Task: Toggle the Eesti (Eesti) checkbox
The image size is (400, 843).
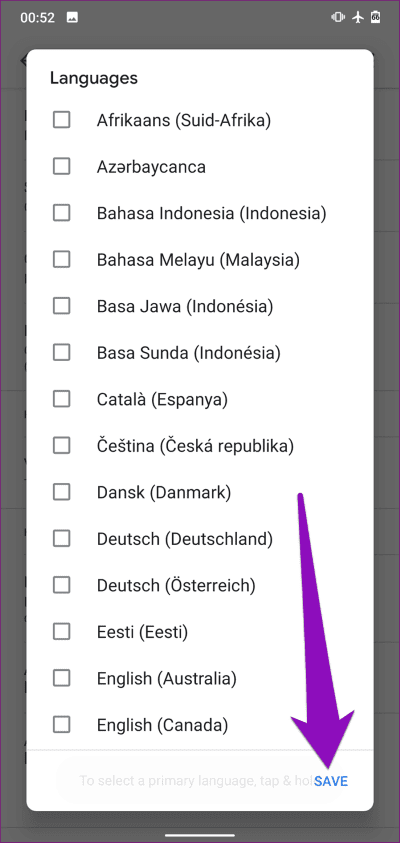Action: tap(61, 631)
